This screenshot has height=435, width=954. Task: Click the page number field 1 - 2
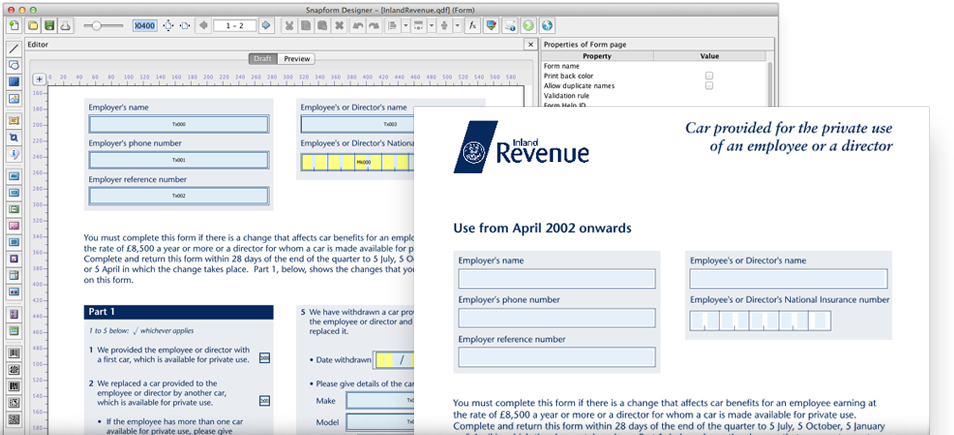(234, 26)
